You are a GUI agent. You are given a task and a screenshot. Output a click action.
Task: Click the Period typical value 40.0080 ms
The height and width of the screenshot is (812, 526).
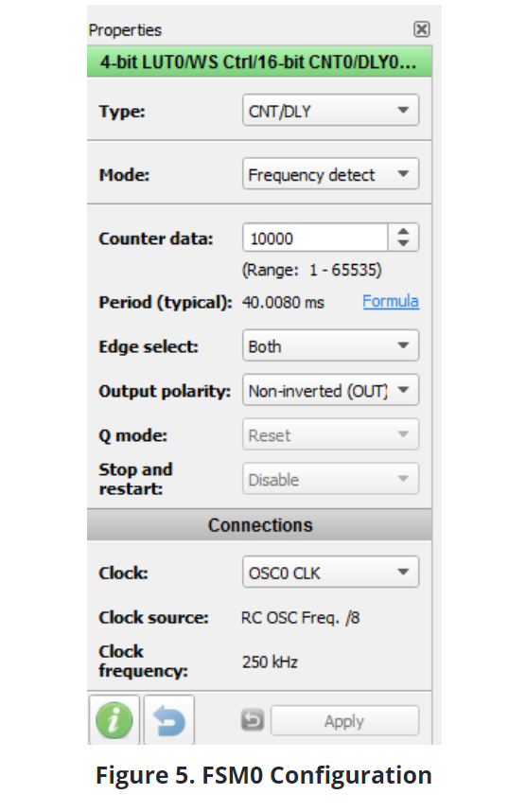pyautogui.click(x=283, y=302)
